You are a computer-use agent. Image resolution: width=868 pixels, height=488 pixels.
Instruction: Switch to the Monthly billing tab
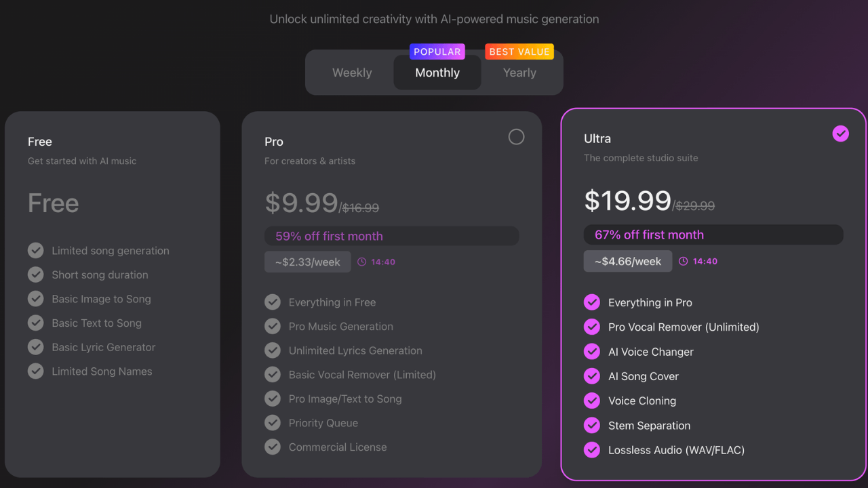pos(437,73)
